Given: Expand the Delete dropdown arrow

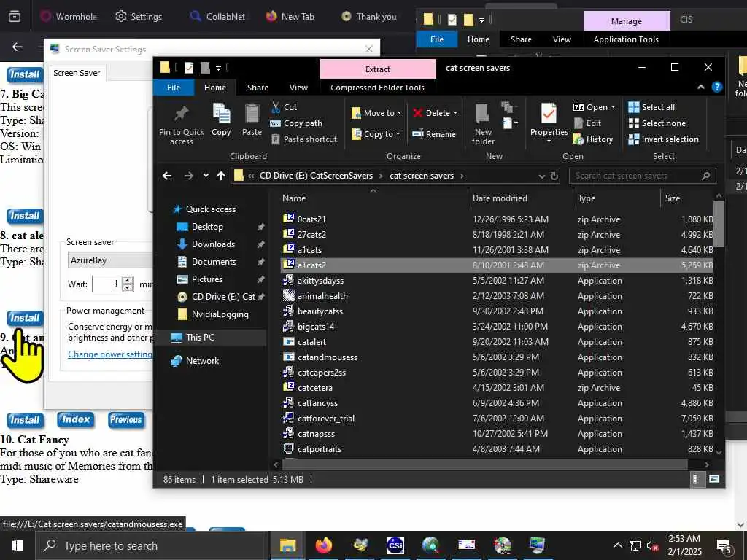Looking at the screenshot, I should (455, 113).
